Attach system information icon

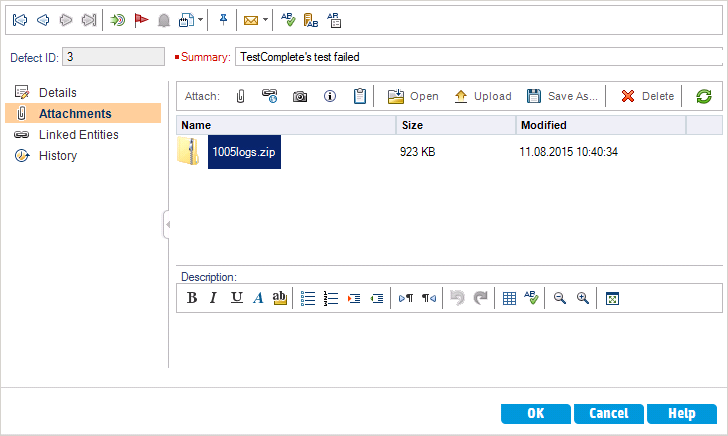330,96
